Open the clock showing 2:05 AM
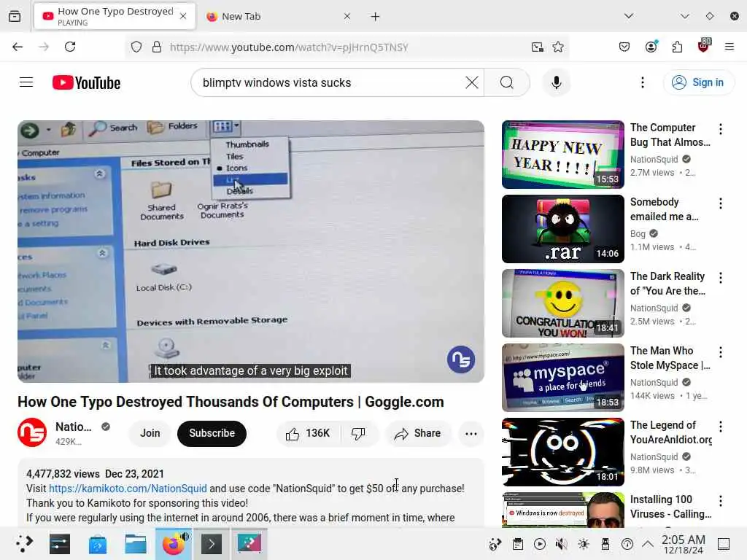The height and width of the screenshot is (560, 747). pos(684,544)
